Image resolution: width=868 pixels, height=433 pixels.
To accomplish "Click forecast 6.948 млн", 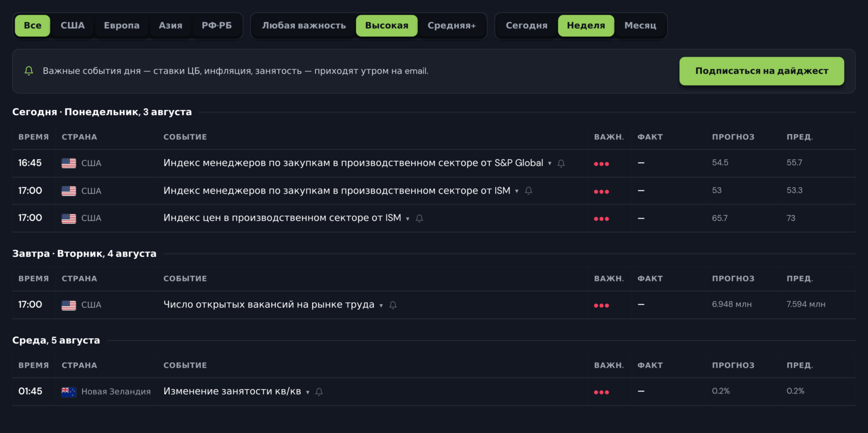I will point(732,304).
